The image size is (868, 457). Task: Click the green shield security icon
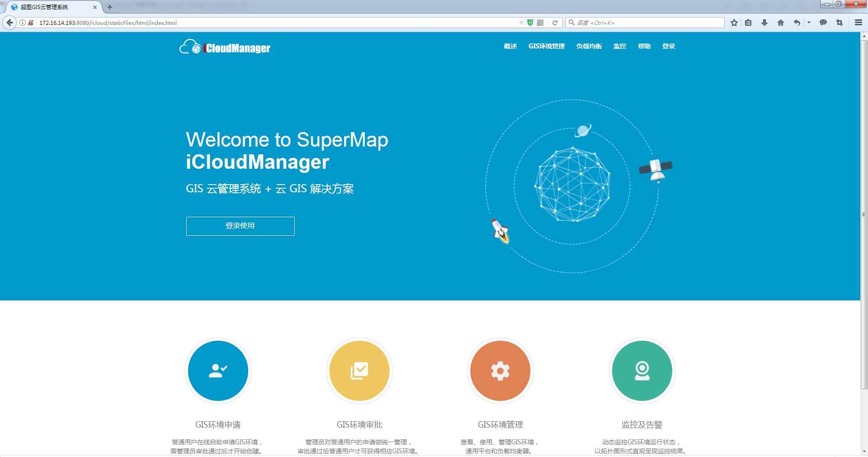coord(530,23)
